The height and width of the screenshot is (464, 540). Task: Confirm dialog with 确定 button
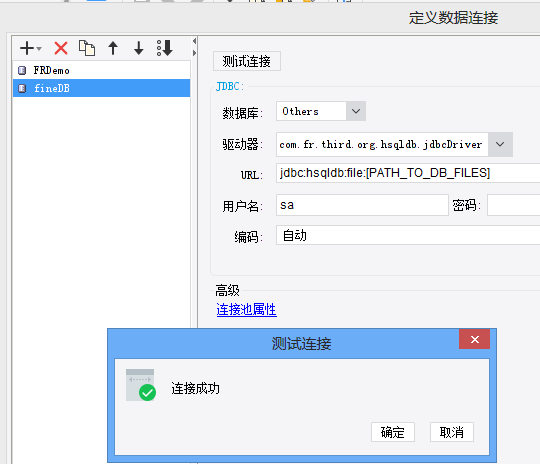pos(393,432)
